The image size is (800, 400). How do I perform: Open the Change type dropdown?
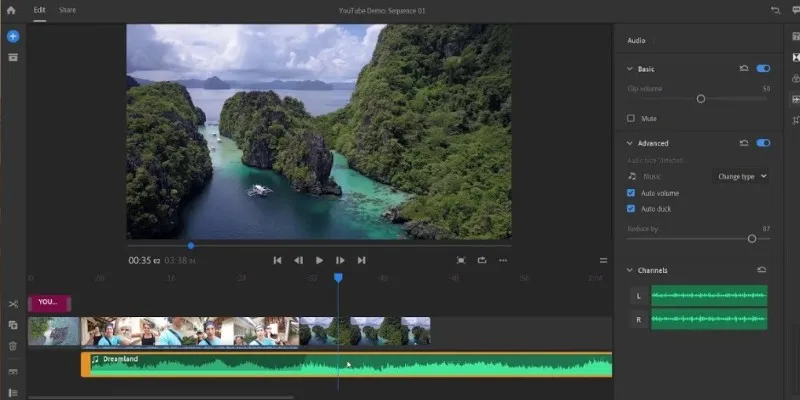pos(742,177)
